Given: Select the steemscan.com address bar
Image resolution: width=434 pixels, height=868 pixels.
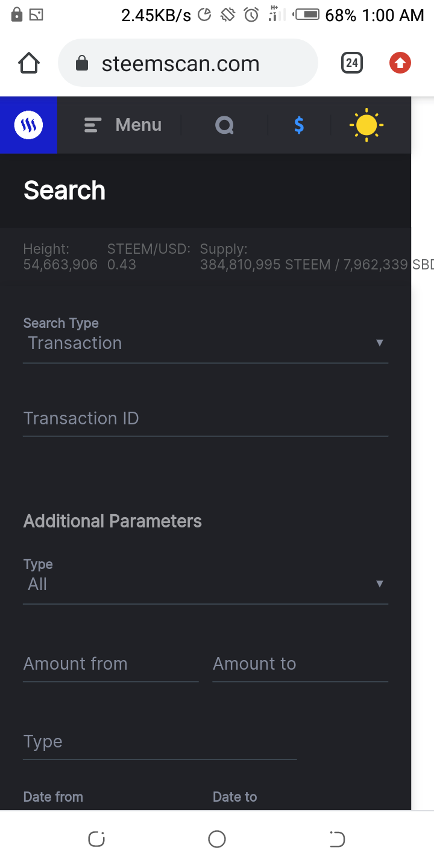Looking at the screenshot, I should pos(187,63).
